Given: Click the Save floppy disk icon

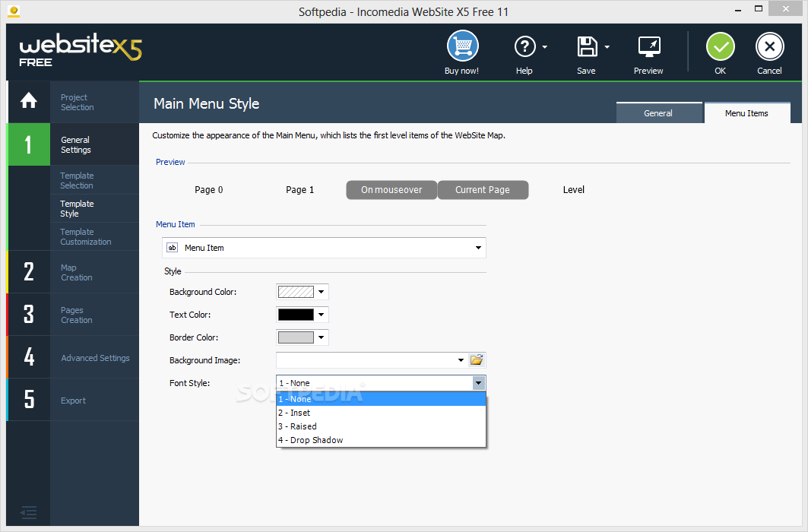Looking at the screenshot, I should (x=587, y=47).
